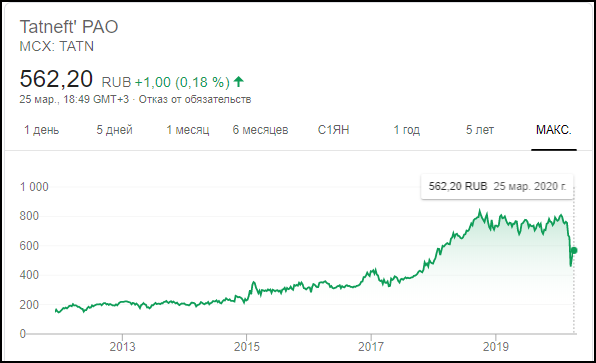Select the МАКС. range tab
This screenshot has width=596, height=363.
554,130
